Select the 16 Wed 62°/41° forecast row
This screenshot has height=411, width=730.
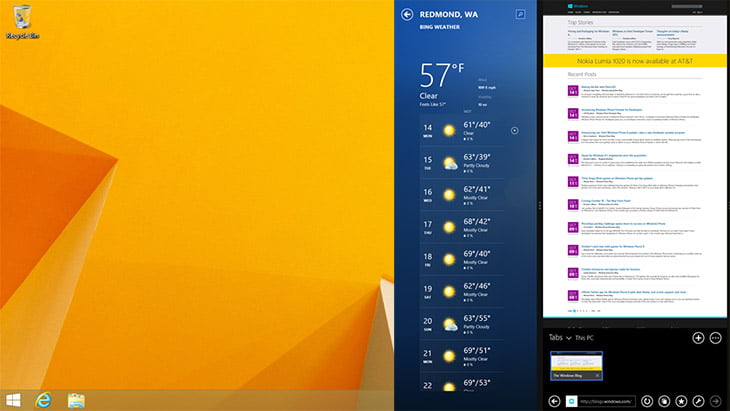(462, 195)
